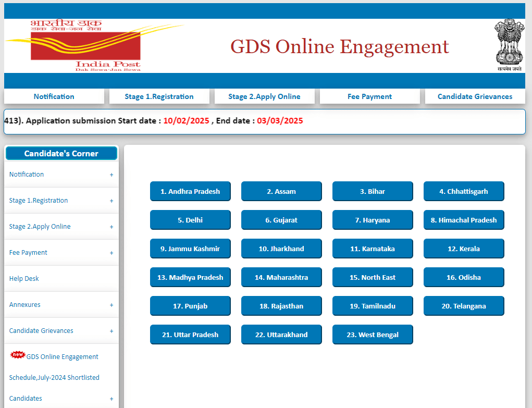Open the Help Desk sidebar link
The image size is (532, 408).
pos(24,279)
